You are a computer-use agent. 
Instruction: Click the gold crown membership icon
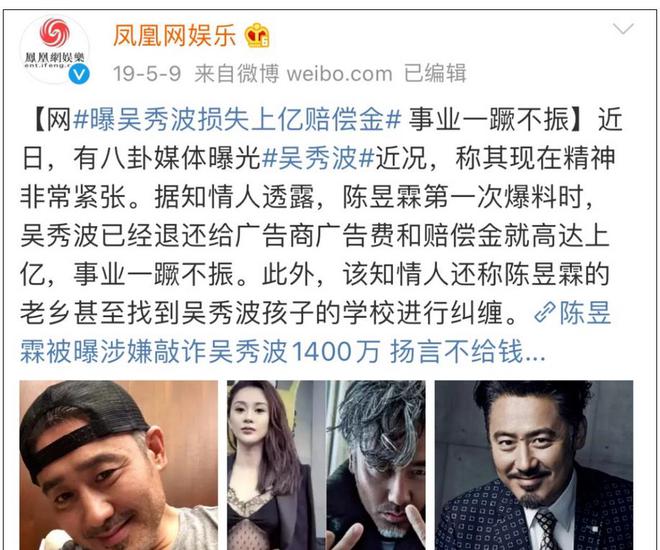[x=258, y=35]
